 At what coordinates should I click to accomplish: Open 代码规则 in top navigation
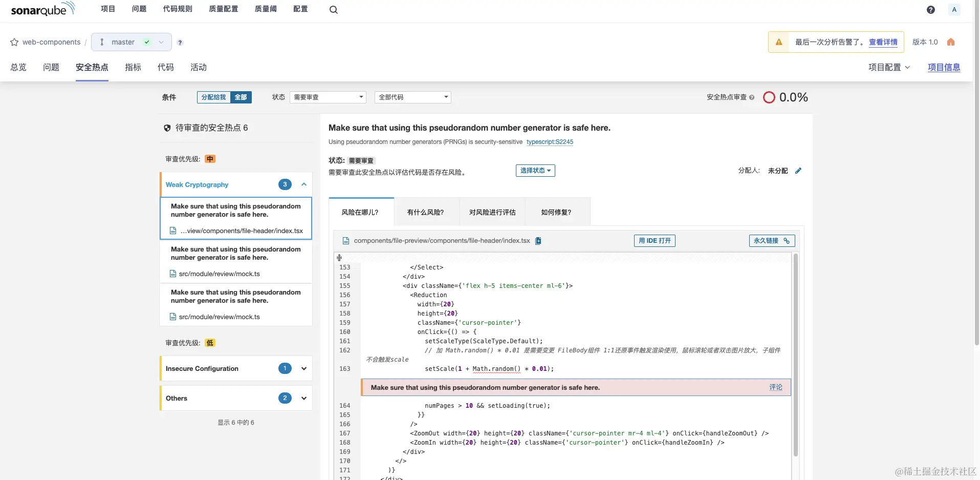coord(178,9)
